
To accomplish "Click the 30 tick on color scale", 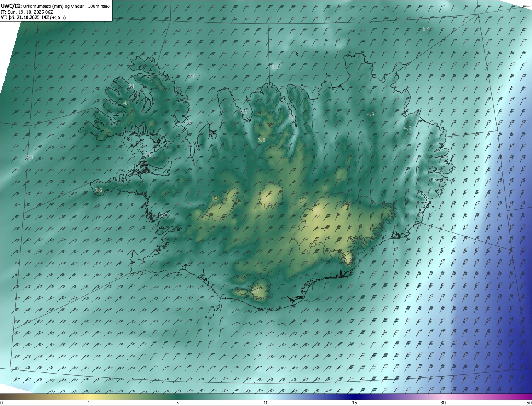I will coord(443,403).
